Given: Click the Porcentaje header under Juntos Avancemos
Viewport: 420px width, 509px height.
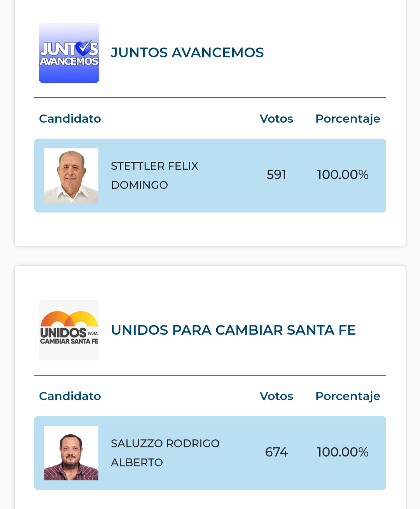Looking at the screenshot, I should [x=348, y=119].
